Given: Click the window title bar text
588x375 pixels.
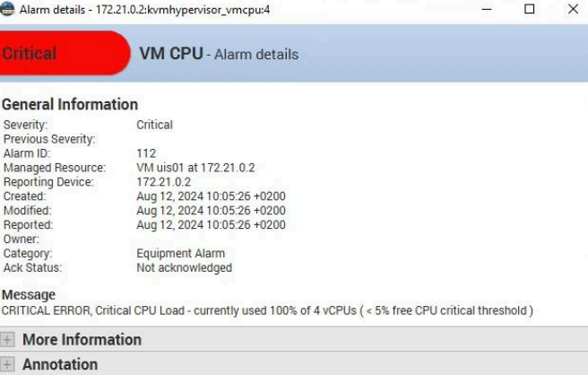Looking at the screenshot, I should coord(144,9).
